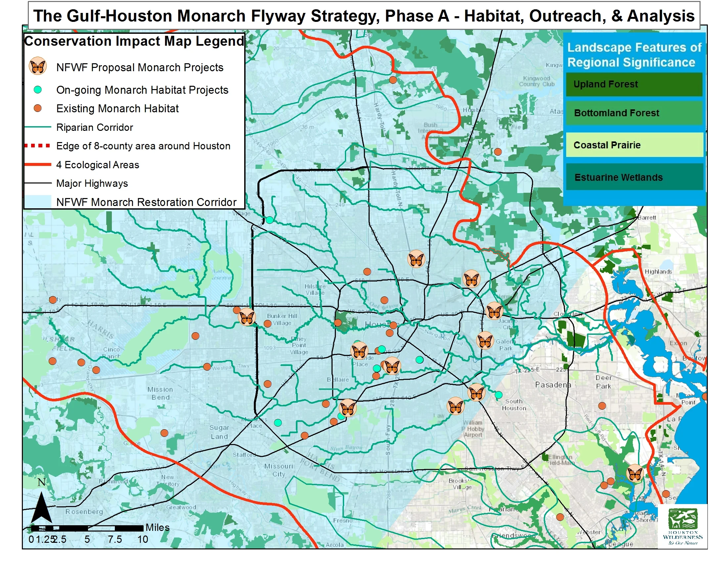
Task: Click the Stafford label on the map
Action: pyautogui.click(x=244, y=455)
